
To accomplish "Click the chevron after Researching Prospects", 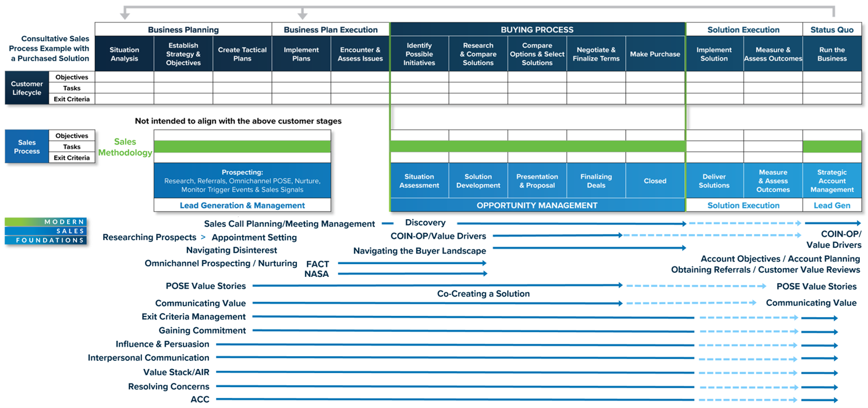I will coord(203,238).
